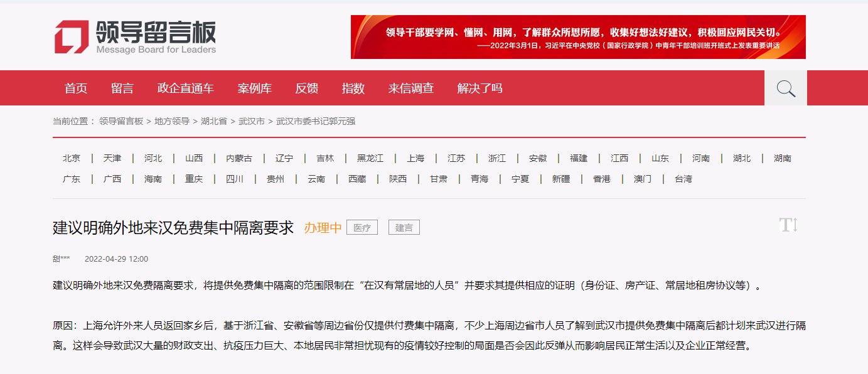This screenshot has height=374, width=868.
Task: Select the 医疗 category tag
Action: (362, 228)
